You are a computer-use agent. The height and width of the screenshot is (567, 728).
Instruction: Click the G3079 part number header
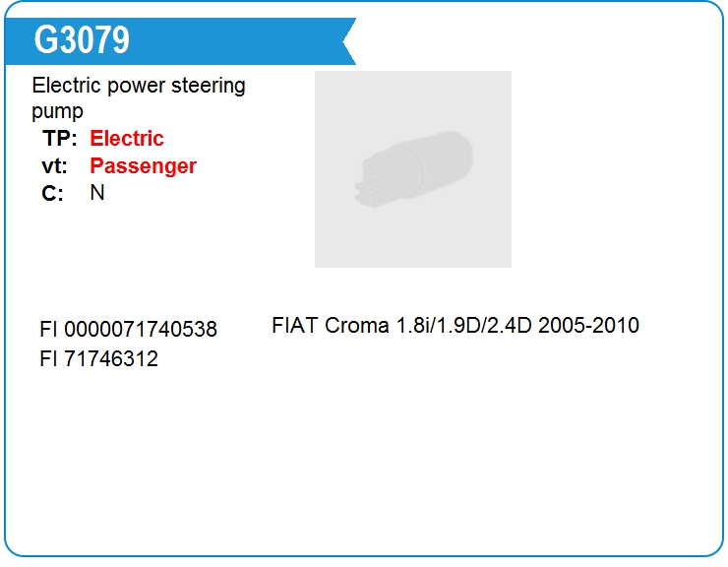tap(82, 40)
